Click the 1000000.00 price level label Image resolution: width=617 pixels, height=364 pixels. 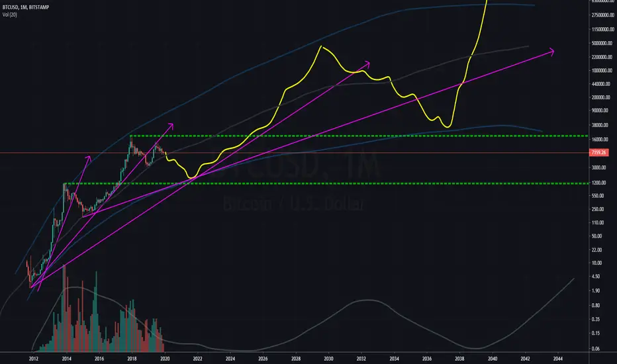coord(602,70)
